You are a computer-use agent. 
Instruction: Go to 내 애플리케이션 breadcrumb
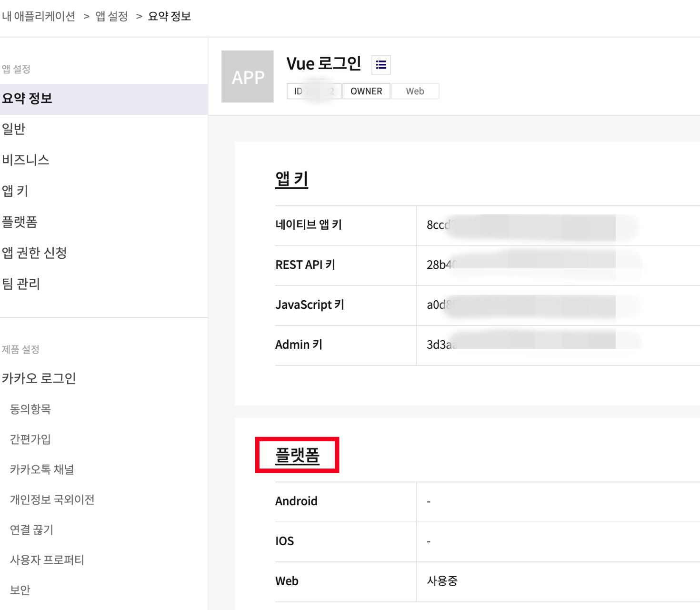click(x=39, y=16)
